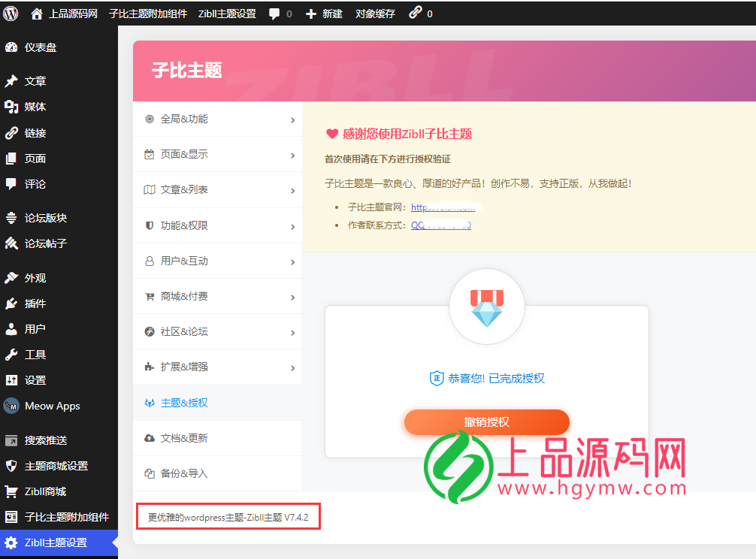Open the 媒体 media library
The height and width of the screenshot is (559, 756).
coord(35,107)
